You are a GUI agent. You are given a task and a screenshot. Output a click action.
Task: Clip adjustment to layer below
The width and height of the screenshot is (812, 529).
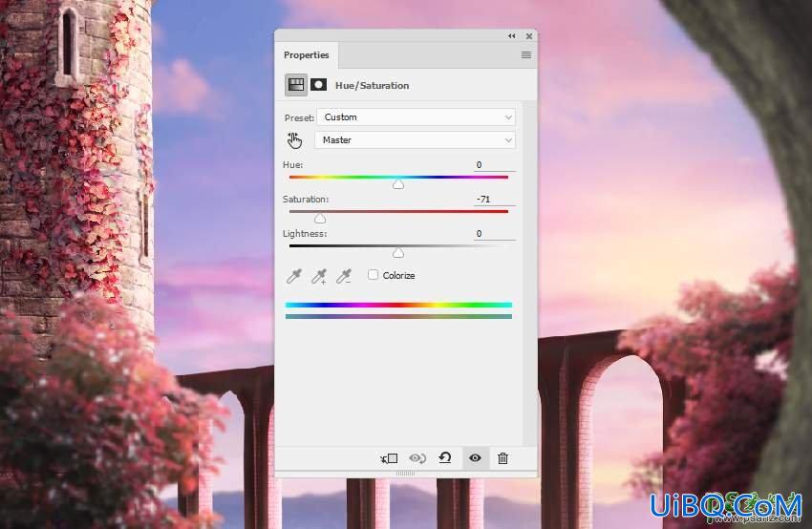(389, 458)
